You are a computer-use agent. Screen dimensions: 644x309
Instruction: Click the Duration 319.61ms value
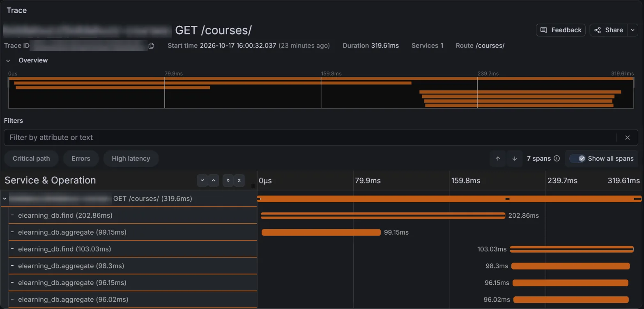[385, 46]
